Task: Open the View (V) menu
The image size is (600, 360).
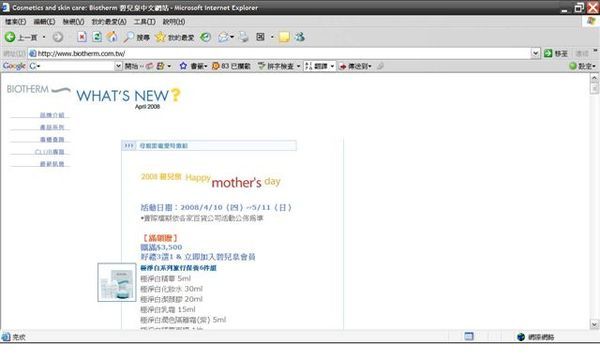Action: (73, 22)
